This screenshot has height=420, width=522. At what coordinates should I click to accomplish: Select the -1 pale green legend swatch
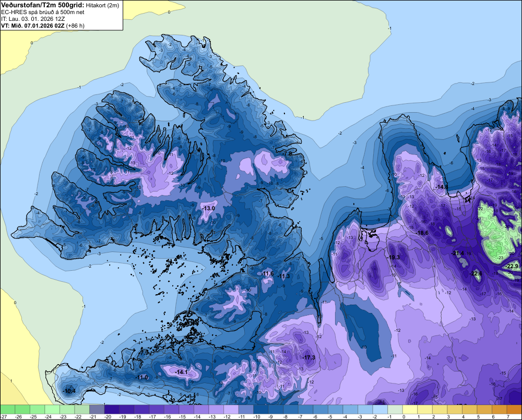pyautogui.click(x=395, y=410)
